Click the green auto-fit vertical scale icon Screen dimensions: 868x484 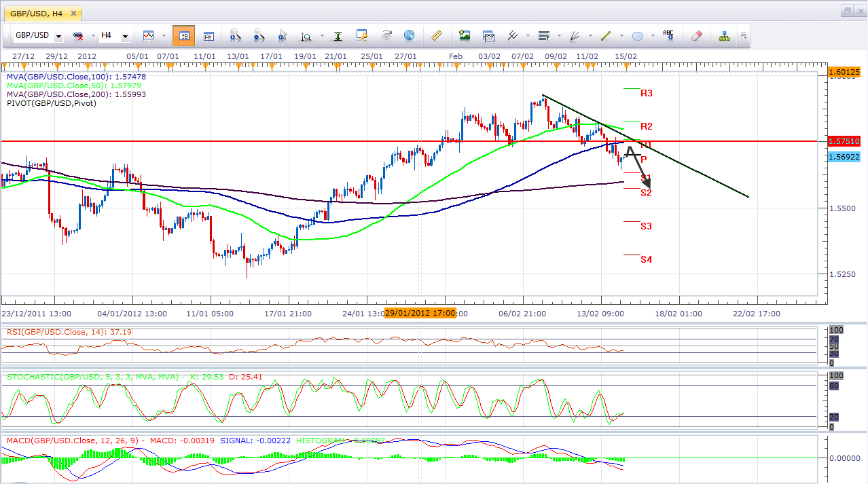(338, 35)
